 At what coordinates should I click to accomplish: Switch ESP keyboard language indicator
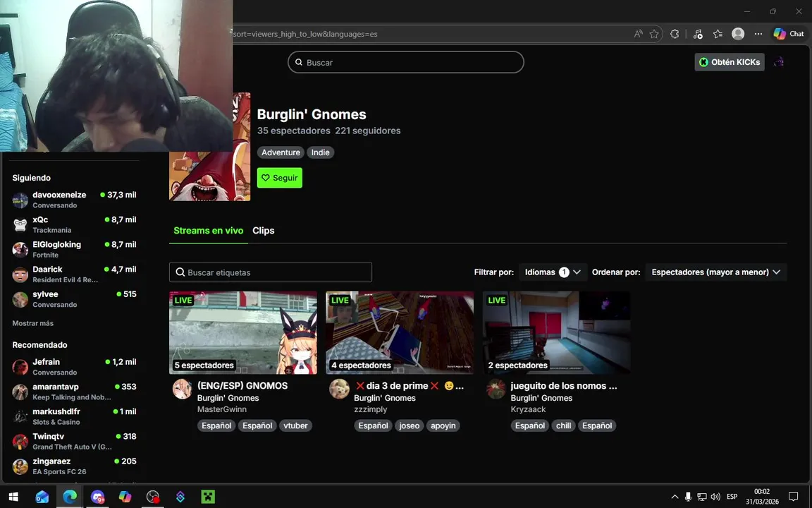pyautogui.click(x=732, y=497)
